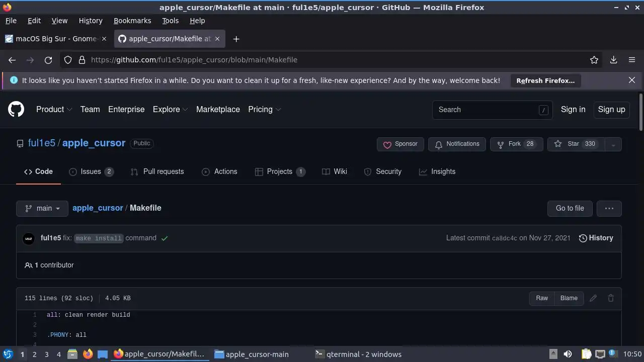
Task: Open the Insights repository tab
Action: (437, 171)
